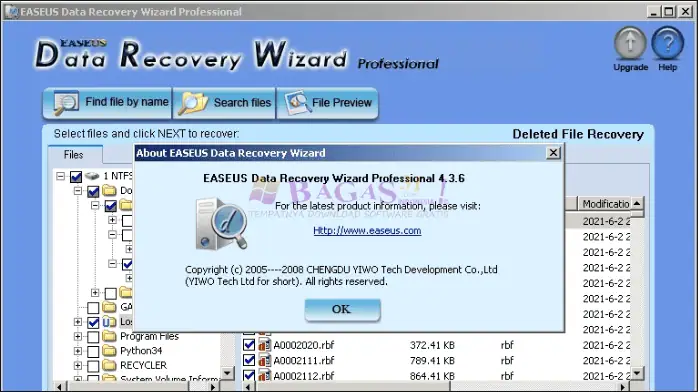The width and height of the screenshot is (698, 392).
Task: Click the 1 NTFS tree label
Action: 118,176
